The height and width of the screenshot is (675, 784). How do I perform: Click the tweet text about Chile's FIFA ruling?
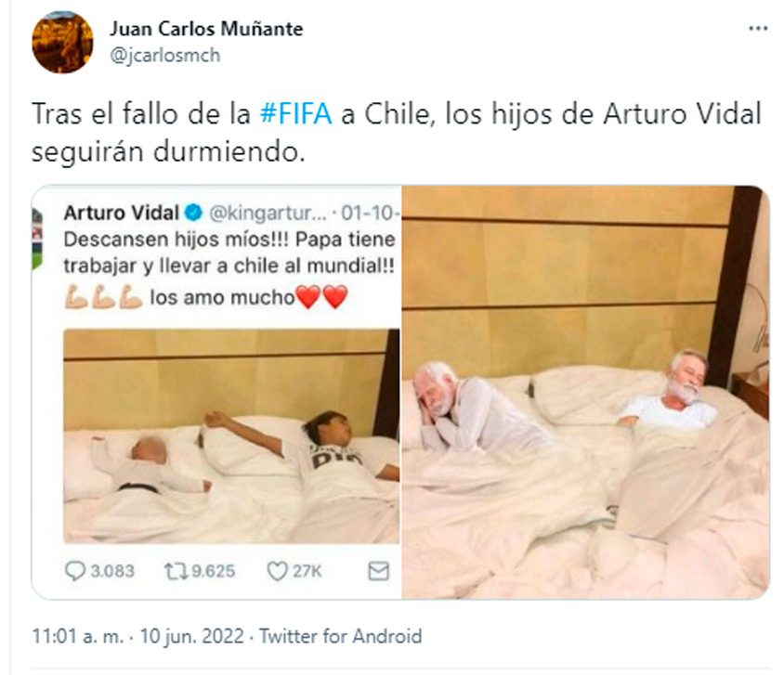pos(397,133)
